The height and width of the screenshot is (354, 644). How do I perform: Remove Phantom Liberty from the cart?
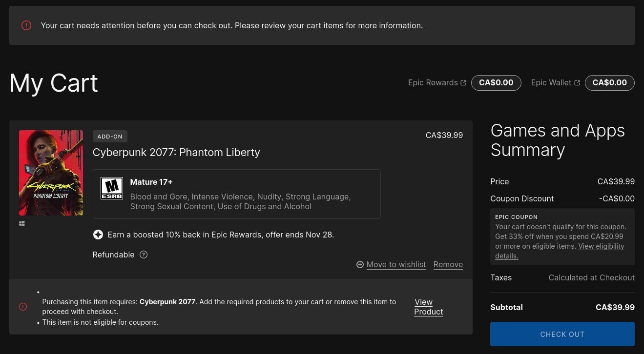pyautogui.click(x=448, y=264)
